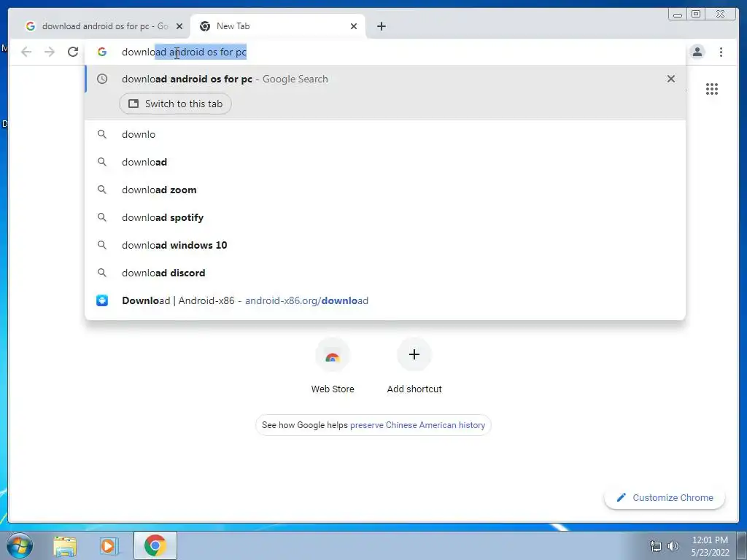This screenshot has width=747, height=560.
Task: Click the Customize Chrome button
Action: point(665,497)
